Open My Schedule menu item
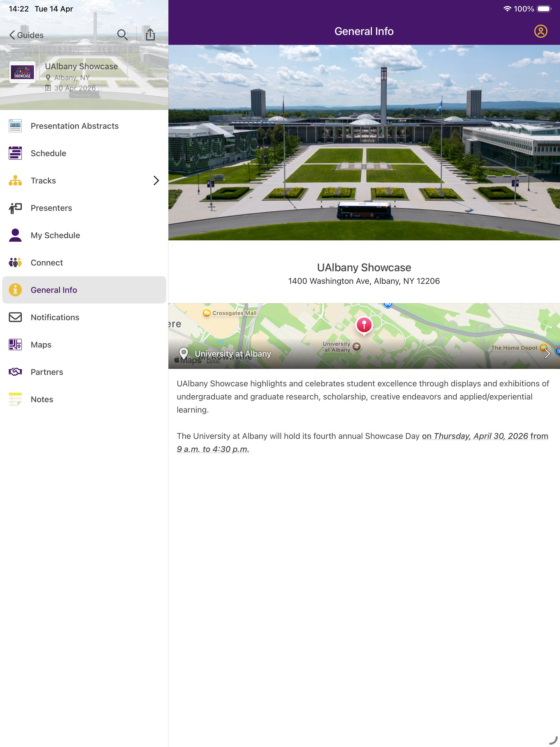The height and width of the screenshot is (747, 560). click(x=84, y=235)
